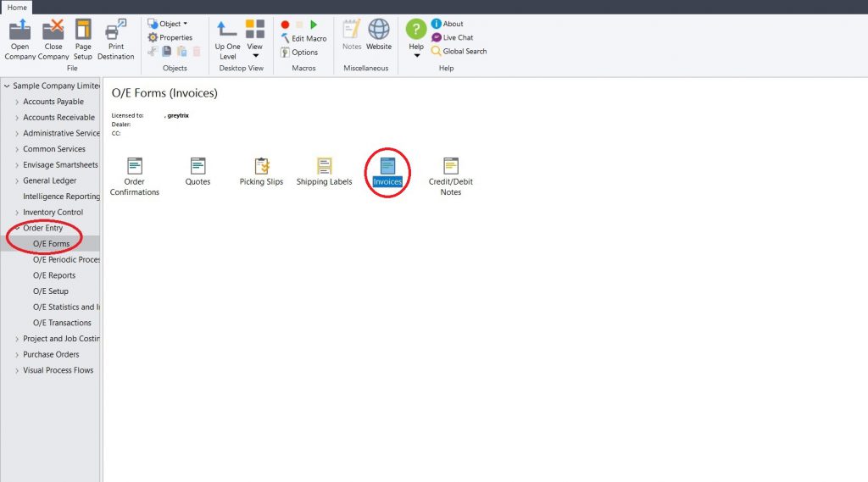
Task: Expand the Envisage Smartsheets tree node
Action: 17,165
